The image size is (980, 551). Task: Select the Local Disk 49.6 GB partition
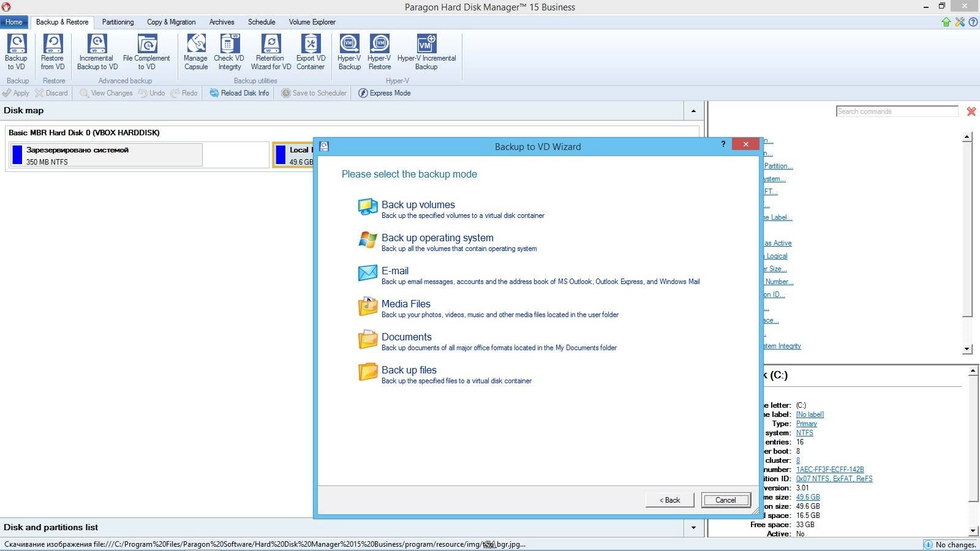tap(295, 156)
